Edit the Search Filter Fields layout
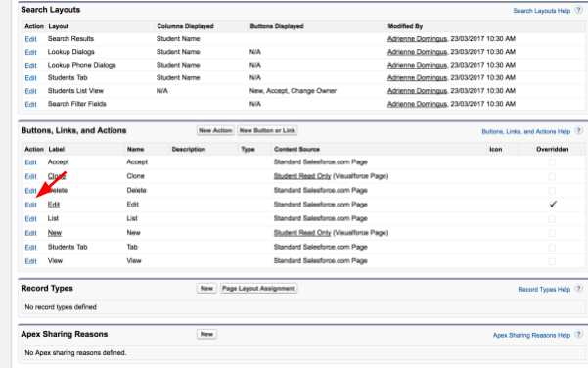 [30, 105]
